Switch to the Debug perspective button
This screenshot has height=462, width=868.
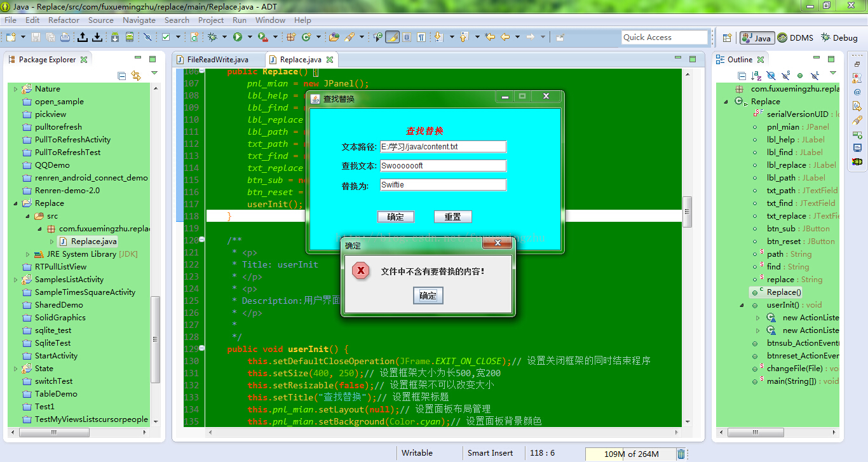coord(839,37)
